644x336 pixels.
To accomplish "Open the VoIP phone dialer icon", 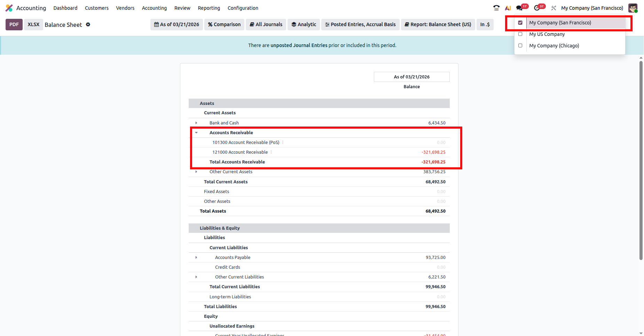I will (x=496, y=8).
